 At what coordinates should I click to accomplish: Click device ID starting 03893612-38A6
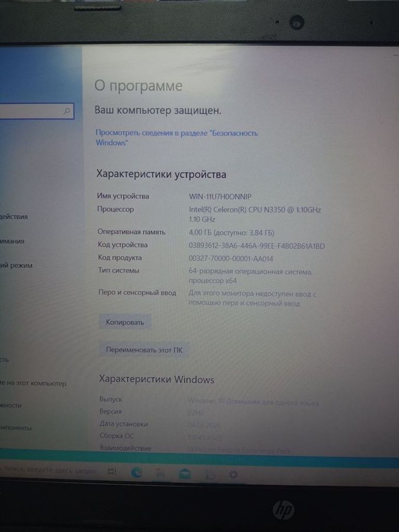[x=257, y=246]
